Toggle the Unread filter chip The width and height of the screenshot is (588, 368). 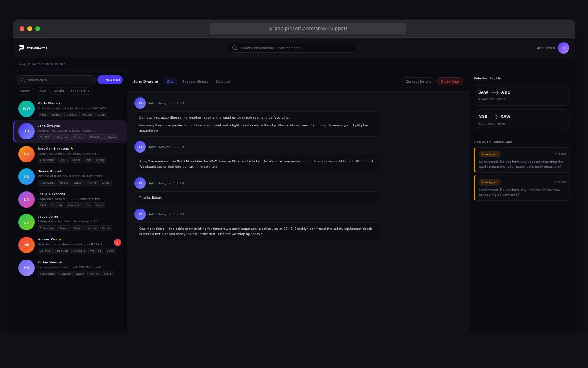tap(25, 91)
